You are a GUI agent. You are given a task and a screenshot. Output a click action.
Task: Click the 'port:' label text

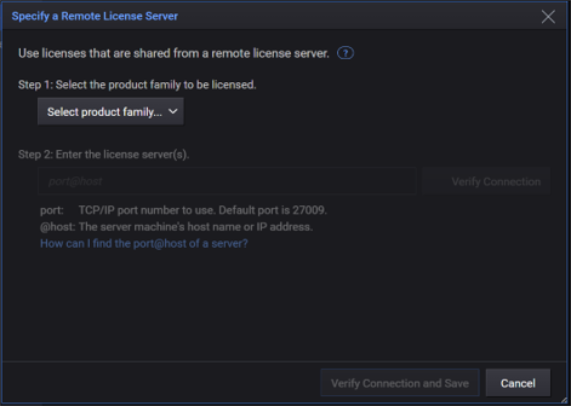pos(52,210)
